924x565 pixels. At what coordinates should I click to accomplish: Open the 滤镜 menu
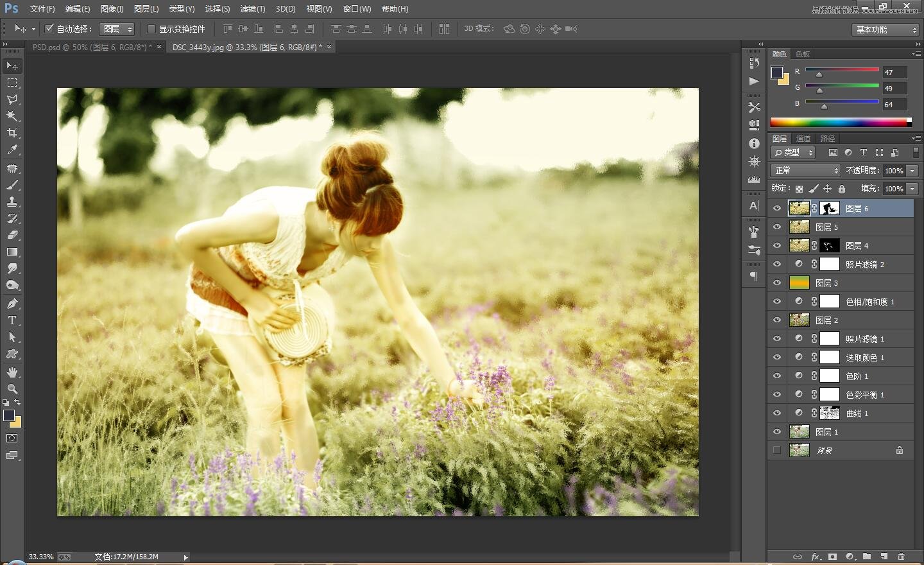click(x=252, y=8)
